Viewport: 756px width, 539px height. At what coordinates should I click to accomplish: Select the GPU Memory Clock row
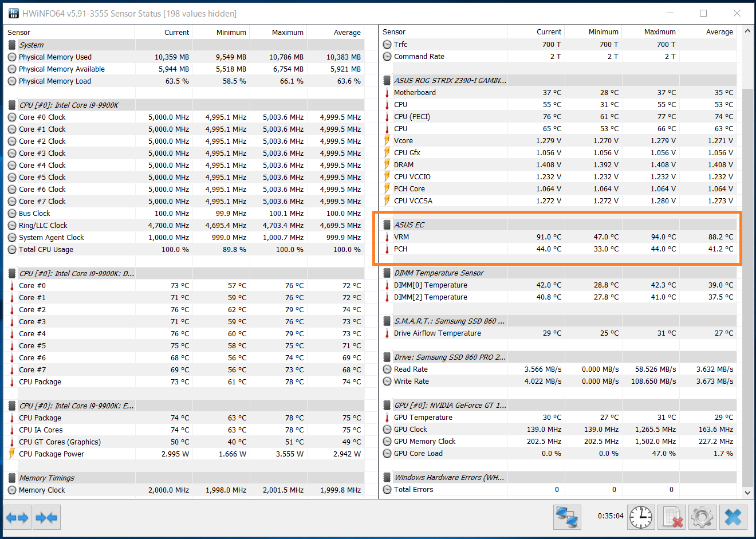click(x=558, y=442)
